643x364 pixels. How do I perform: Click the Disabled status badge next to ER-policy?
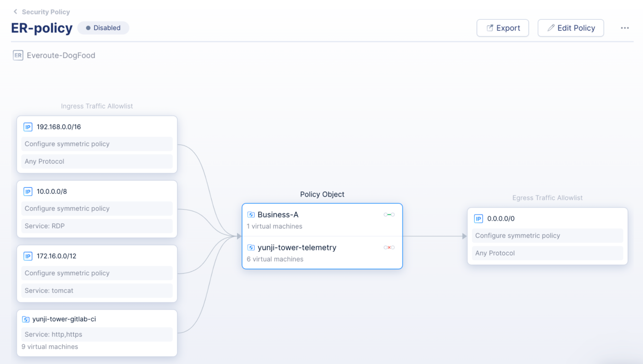click(x=103, y=28)
